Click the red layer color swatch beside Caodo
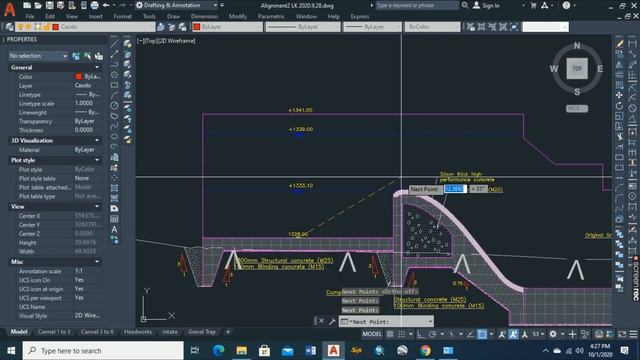The image size is (640, 360). (56, 27)
